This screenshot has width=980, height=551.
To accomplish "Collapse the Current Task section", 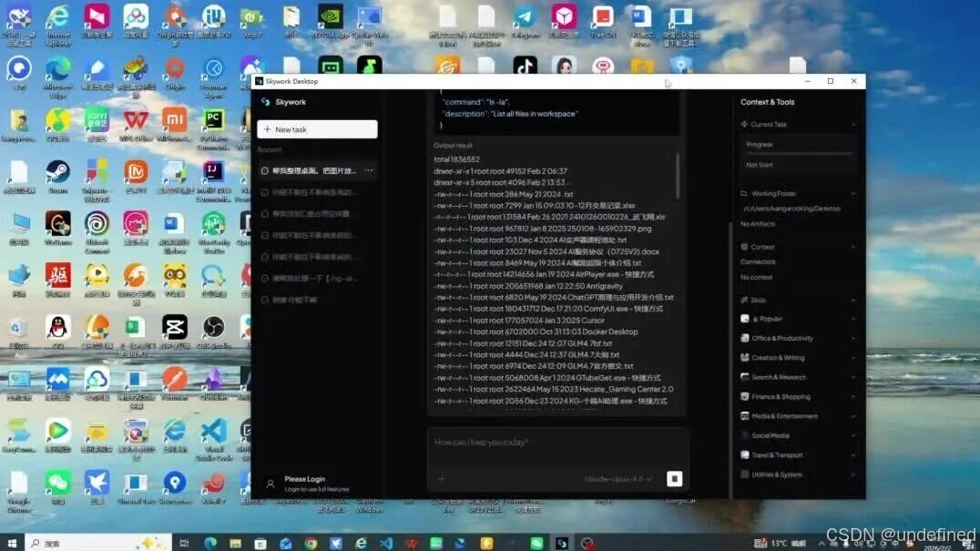I will 853,125.
